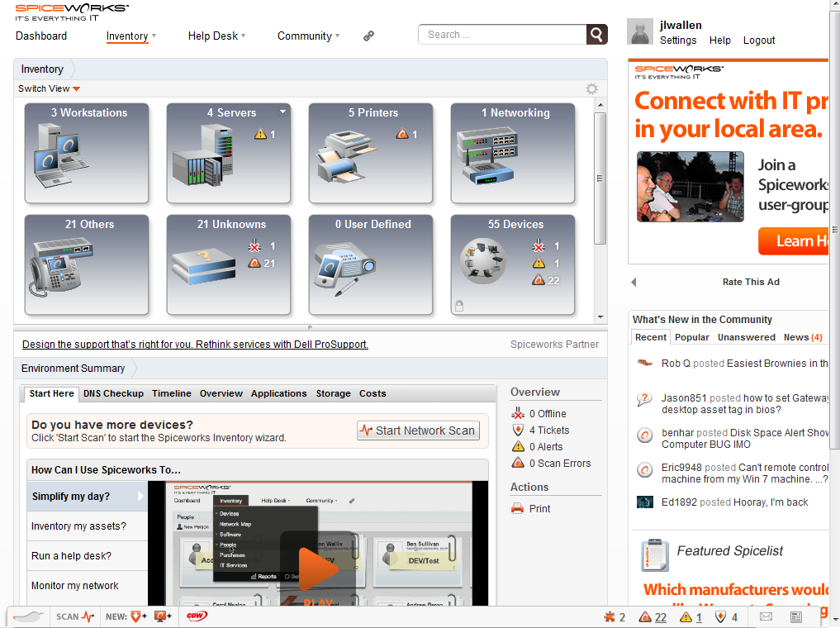The width and height of the screenshot is (840, 628).
Task: Switch to the DNS Checkup tab
Action: (x=114, y=393)
